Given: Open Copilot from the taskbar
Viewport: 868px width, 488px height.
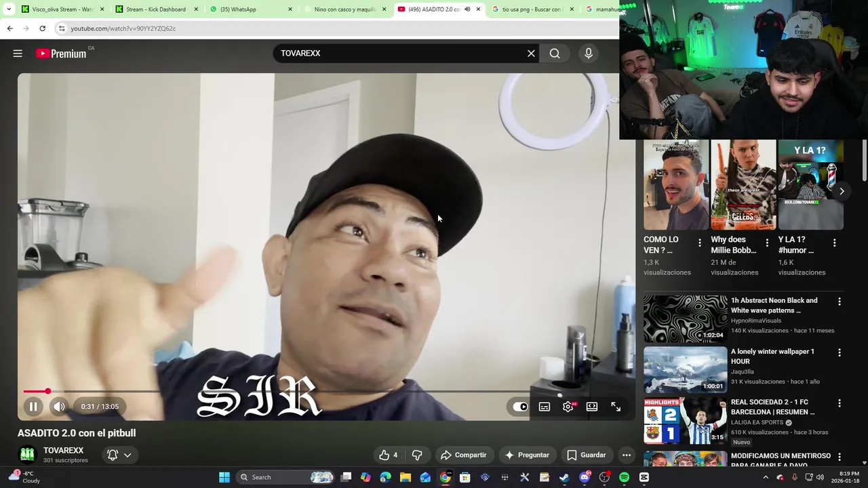Looking at the screenshot, I should [366, 477].
